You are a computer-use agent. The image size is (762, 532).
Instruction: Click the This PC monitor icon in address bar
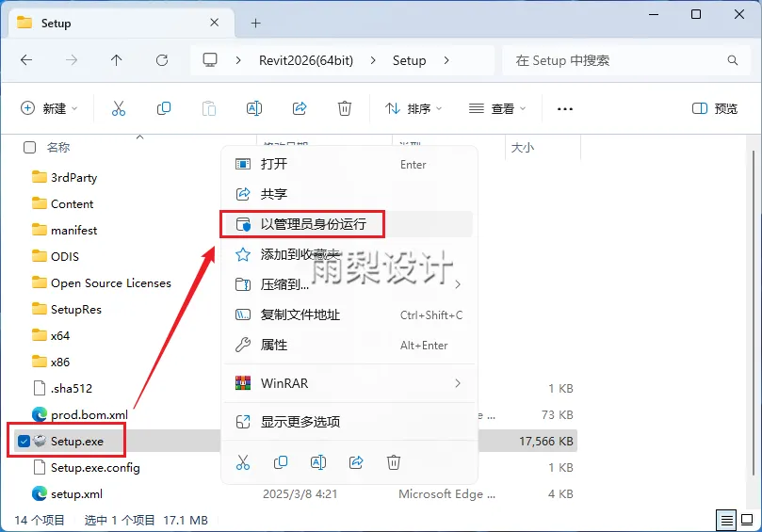click(x=210, y=60)
